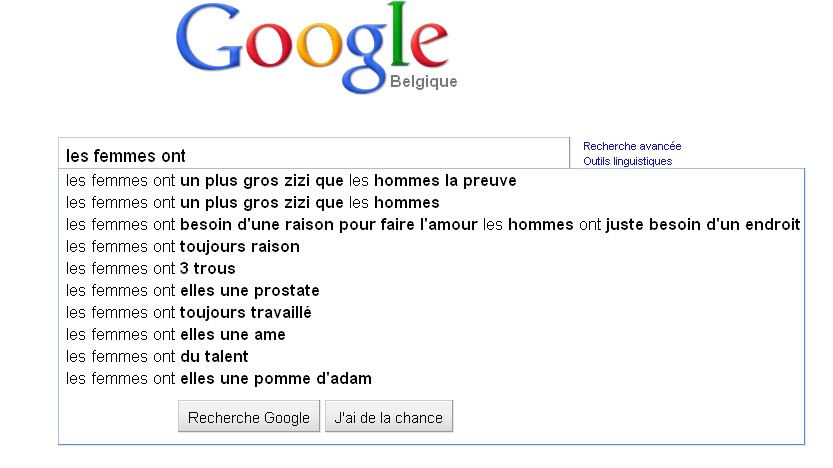This screenshot has width=833, height=468.
Task: Open the Outils linguistiques link
Action: pos(627,161)
